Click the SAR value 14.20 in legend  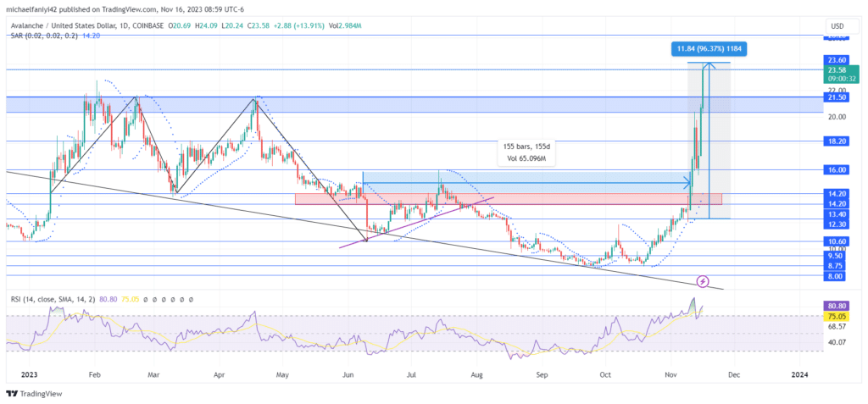93,35
